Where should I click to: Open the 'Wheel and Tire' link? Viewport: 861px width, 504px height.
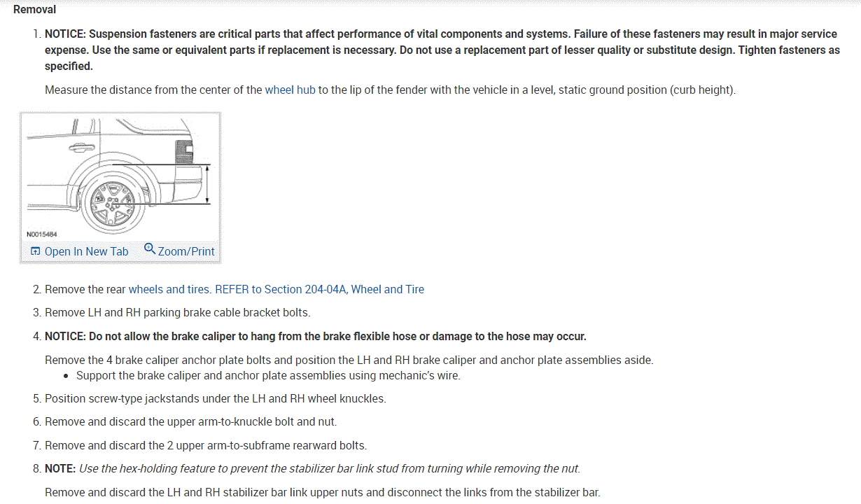coord(387,289)
